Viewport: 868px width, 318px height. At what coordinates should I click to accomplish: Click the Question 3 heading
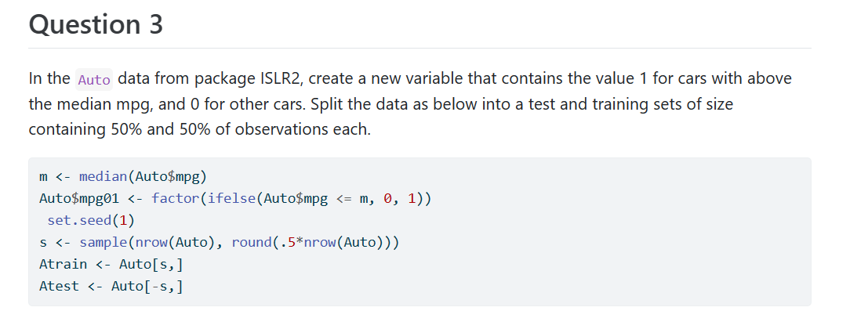[x=96, y=24]
